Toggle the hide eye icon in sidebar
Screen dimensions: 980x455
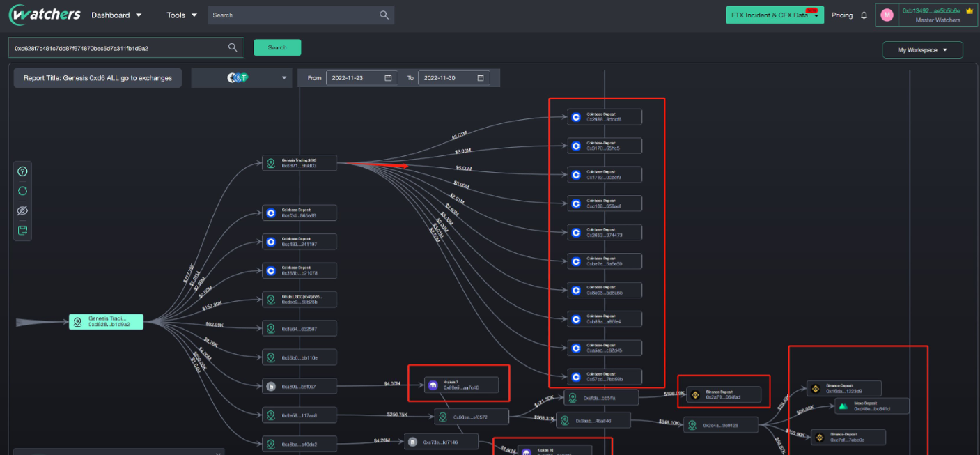tap(22, 210)
